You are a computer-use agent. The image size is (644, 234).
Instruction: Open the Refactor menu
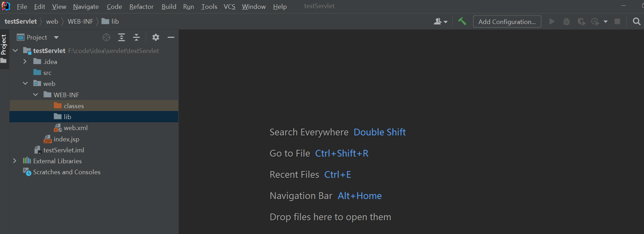pyautogui.click(x=141, y=7)
